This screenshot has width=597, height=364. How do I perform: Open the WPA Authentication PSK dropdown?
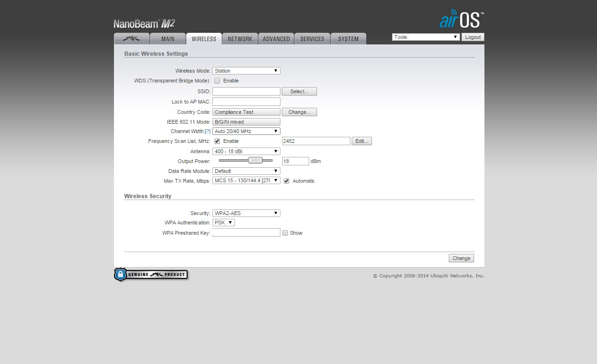pyautogui.click(x=224, y=223)
